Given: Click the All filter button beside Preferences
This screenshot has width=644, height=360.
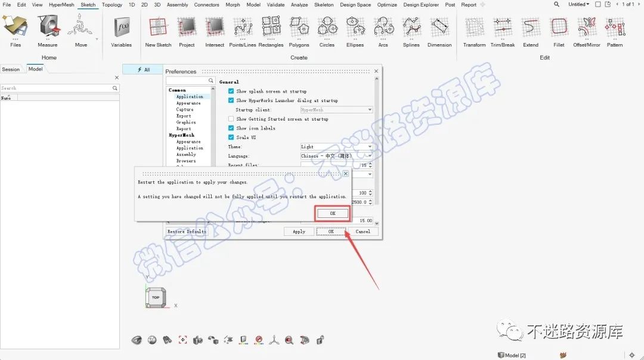Looking at the screenshot, I should (143, 69).
